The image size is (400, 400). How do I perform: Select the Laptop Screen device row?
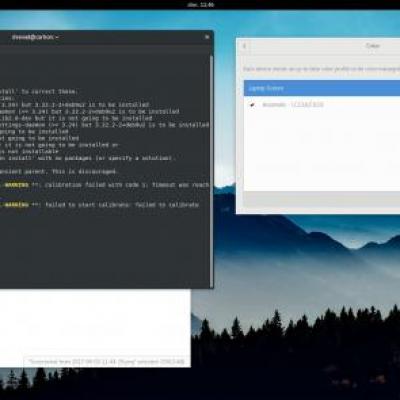(x=322, y=88)
